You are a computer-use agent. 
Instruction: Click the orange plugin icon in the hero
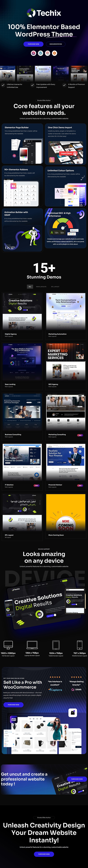54,53
